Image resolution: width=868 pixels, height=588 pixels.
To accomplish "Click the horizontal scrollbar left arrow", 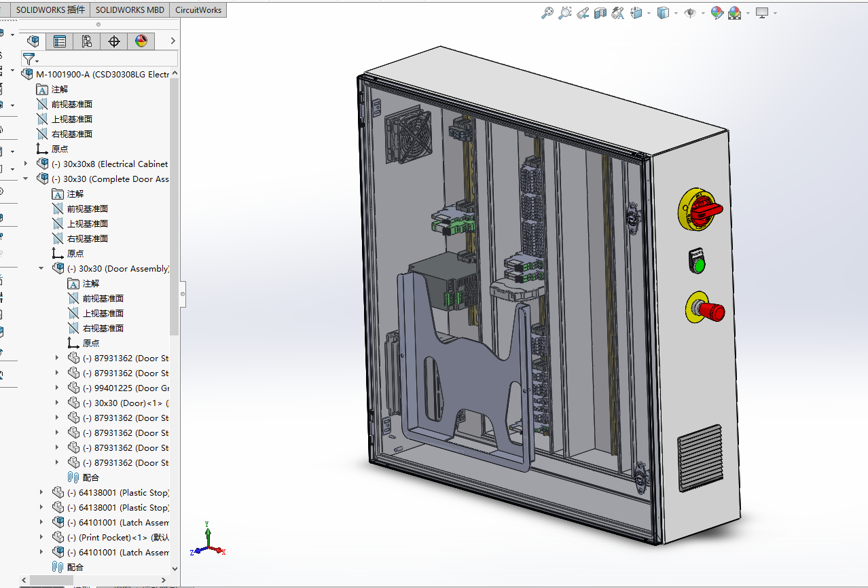I will pyautogui.click(x=24, y=580).
